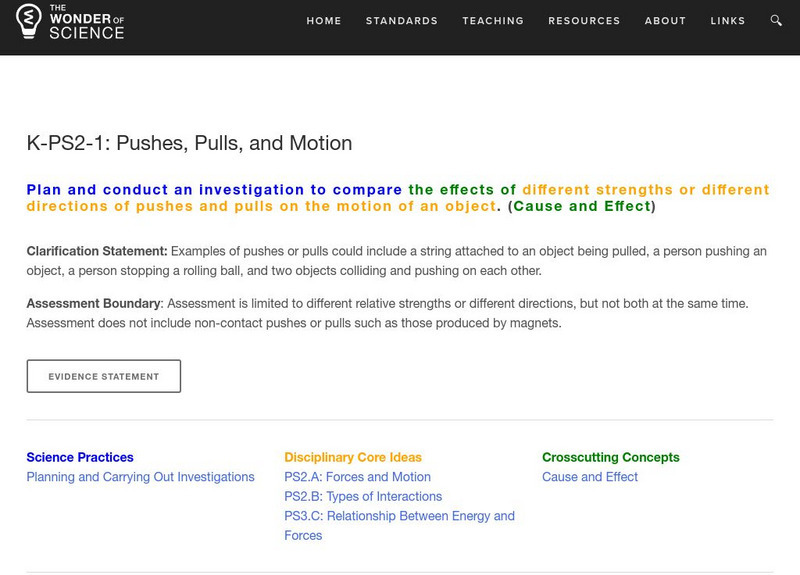
Task: Click the blue Science Practices heading
Action: (80, 457)
